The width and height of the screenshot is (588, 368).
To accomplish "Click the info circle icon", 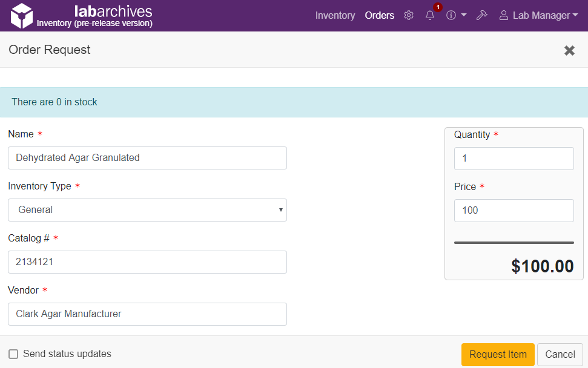I will pyautogui.click(x=451, y=16).
